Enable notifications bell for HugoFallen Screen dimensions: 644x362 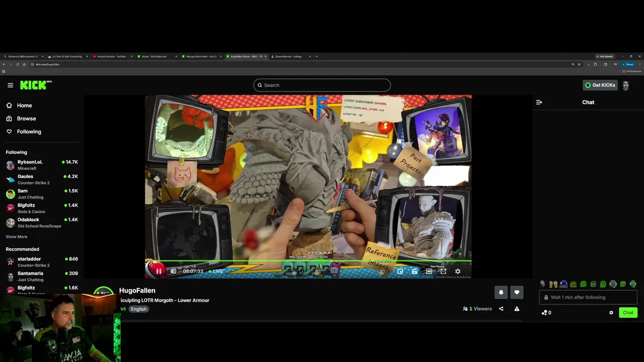point(501,292)
